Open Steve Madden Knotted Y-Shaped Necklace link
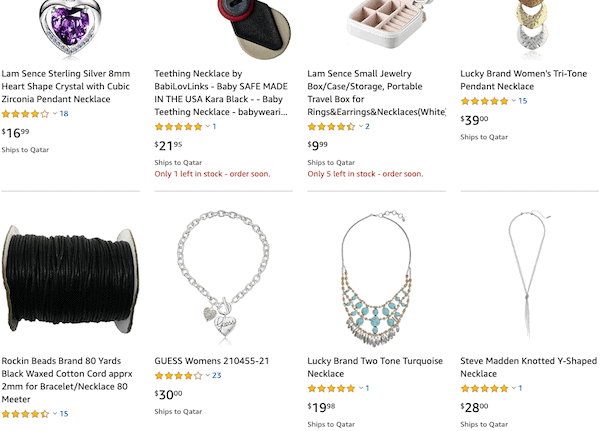This screenshot has width=600, height=431. [528, 367]
